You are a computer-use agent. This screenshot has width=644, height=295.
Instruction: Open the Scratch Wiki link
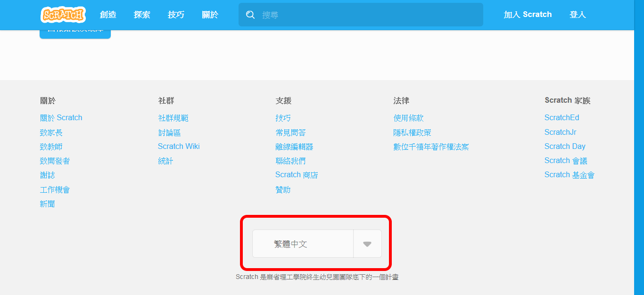[179, 147]
